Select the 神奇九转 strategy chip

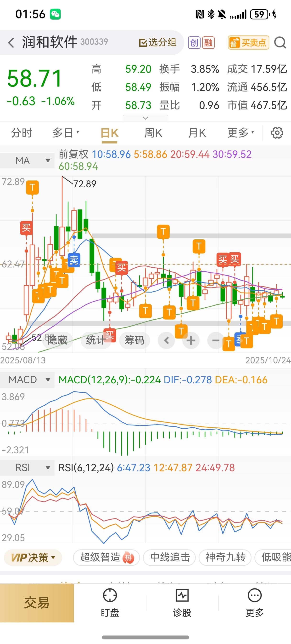pos(225,558)
